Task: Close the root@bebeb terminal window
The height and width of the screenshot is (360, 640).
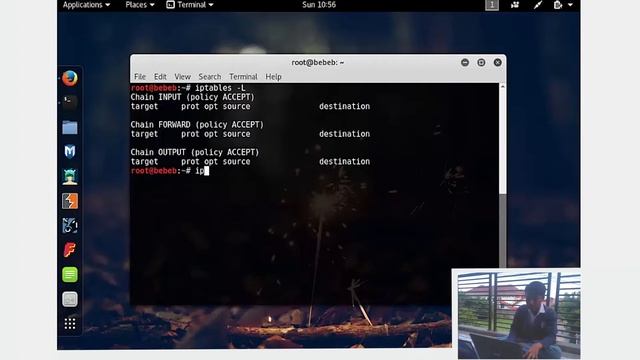Action: (x=498, y=62)
